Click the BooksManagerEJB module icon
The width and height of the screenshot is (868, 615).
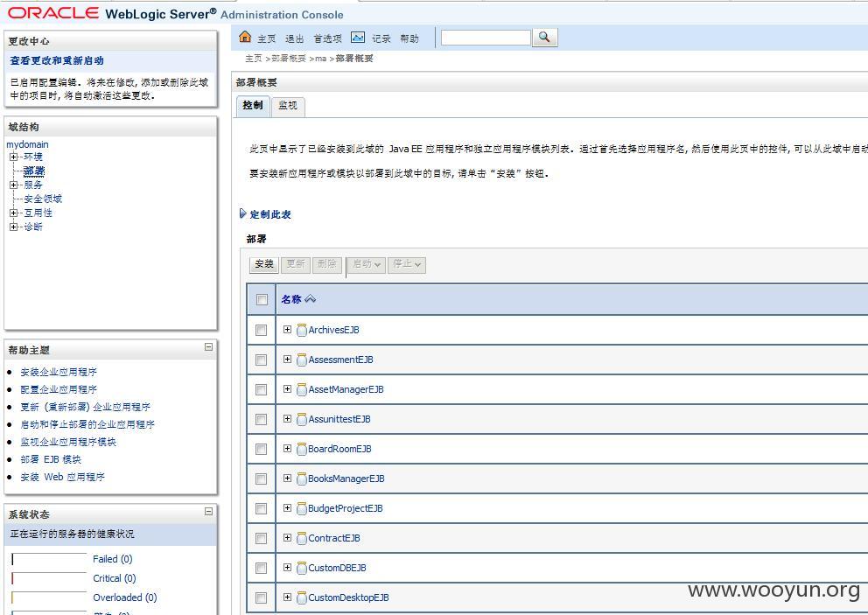tap(302, 479)
